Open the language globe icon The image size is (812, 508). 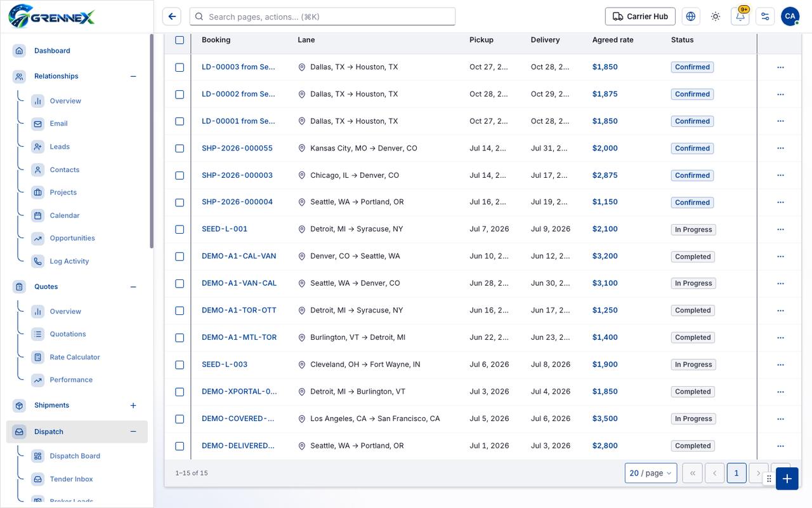pyautogui.click(x=691, y=17)
